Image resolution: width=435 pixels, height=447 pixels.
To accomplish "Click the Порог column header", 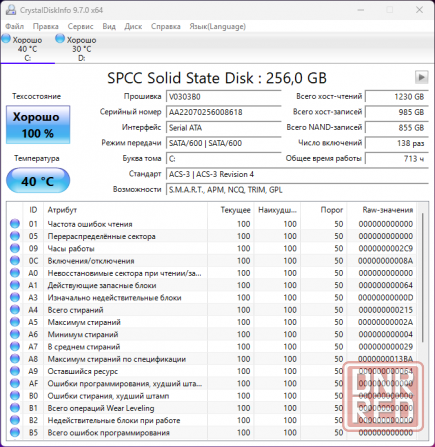I will click(324, 210).
